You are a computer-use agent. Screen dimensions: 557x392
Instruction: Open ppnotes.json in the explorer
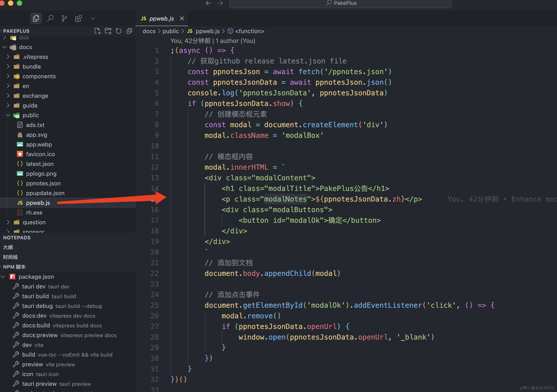click(43, 183)
